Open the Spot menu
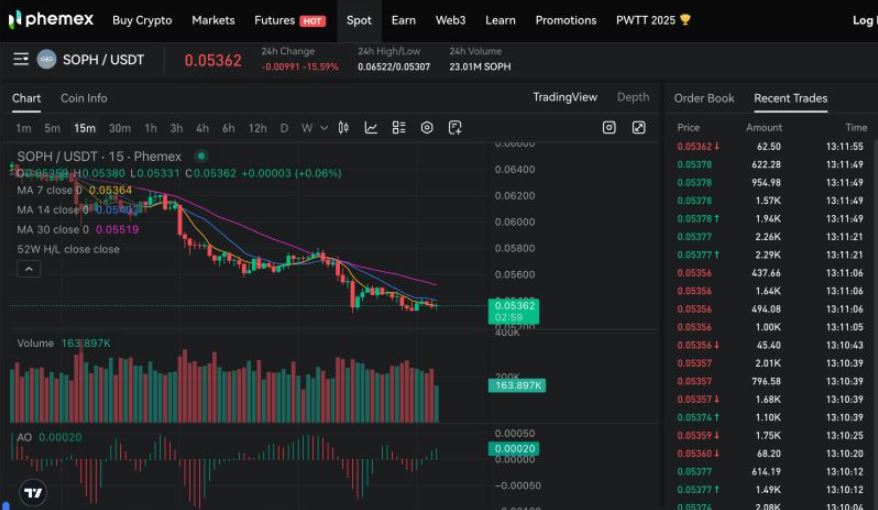This screenshot has height=510, width=878. 359,20
